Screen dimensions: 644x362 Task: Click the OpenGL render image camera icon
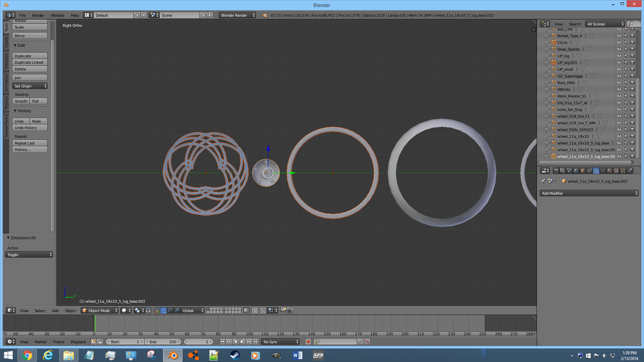tap(283, 310)
